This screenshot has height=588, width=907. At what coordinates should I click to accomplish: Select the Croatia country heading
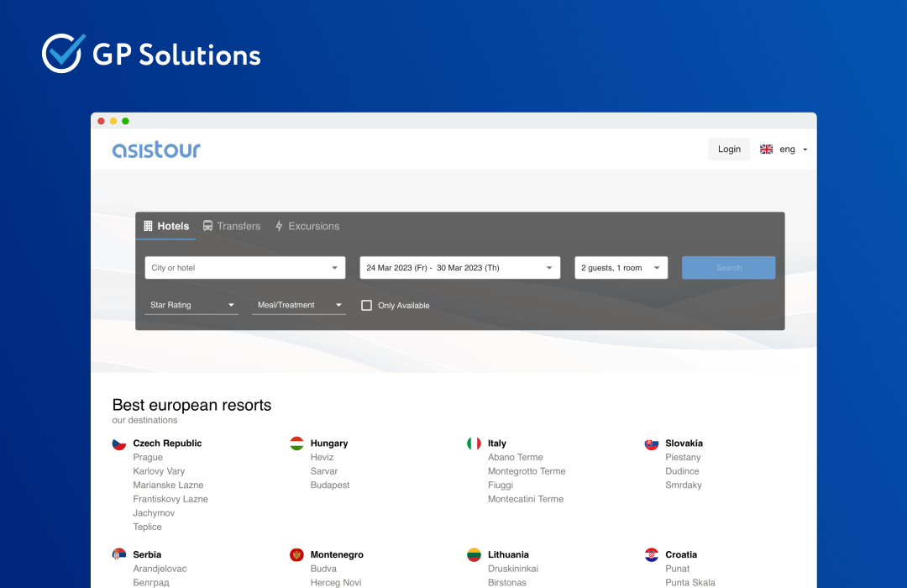point(681,554)
